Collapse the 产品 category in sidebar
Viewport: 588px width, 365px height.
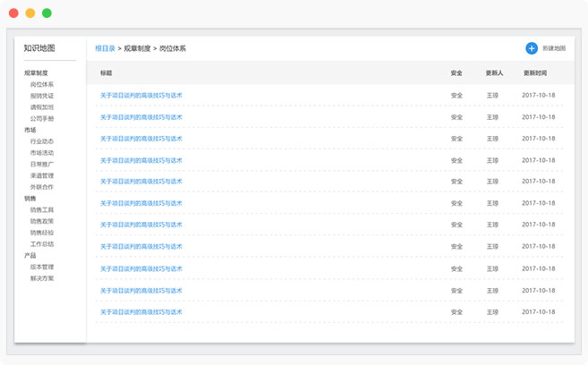click(30, 255)
